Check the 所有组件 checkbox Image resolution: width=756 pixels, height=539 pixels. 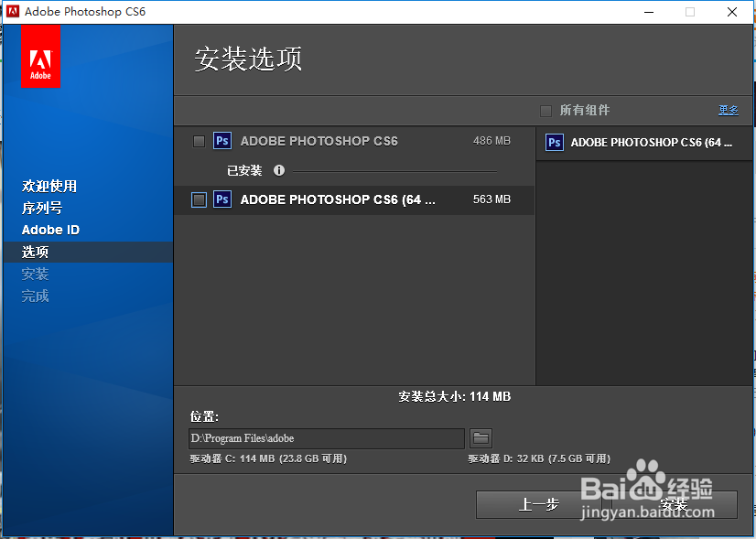545,111
